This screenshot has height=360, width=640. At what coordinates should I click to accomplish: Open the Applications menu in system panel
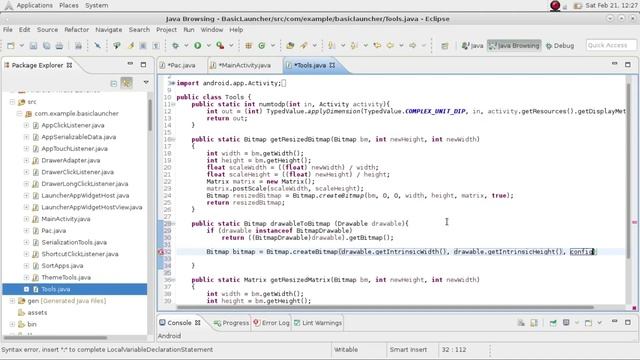click(x=34, y=5)
